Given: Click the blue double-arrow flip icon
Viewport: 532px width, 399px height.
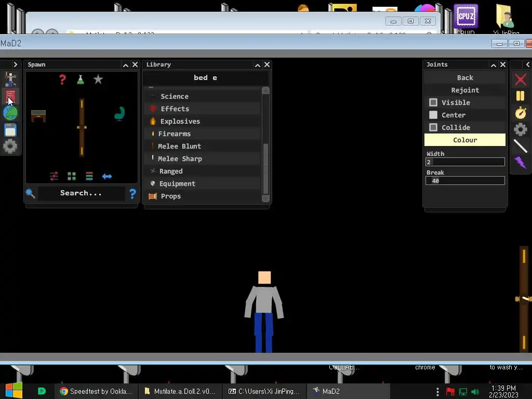Looking at the screenshot, I should [x=107, y=176].
